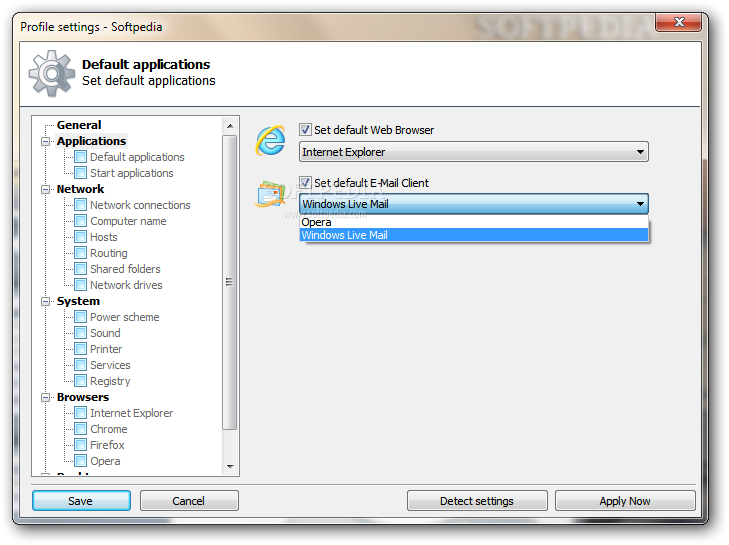Click the tree scrollbar down arrow
This screenshot has height=545, width=729.
(x=230, y=466)
